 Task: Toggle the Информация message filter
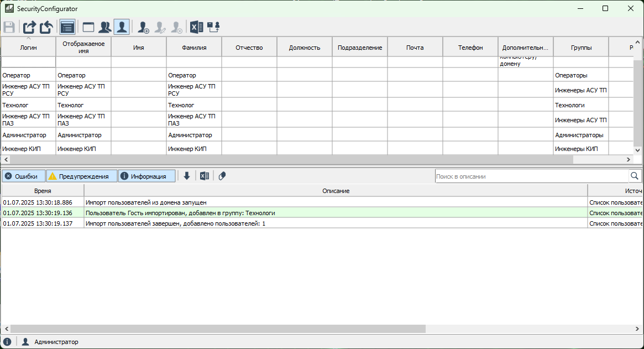pos(146,176)
